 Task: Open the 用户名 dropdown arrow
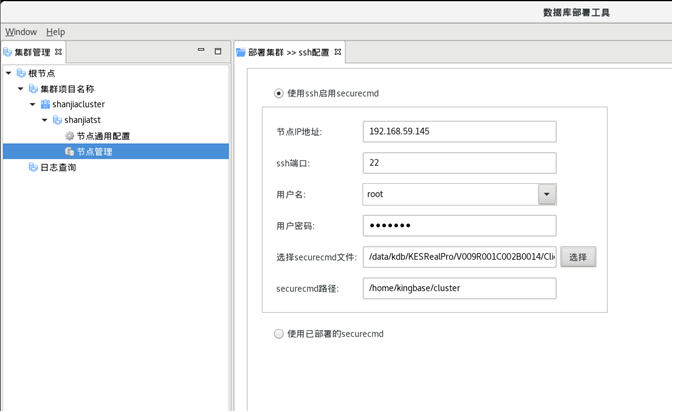point(547,194)
